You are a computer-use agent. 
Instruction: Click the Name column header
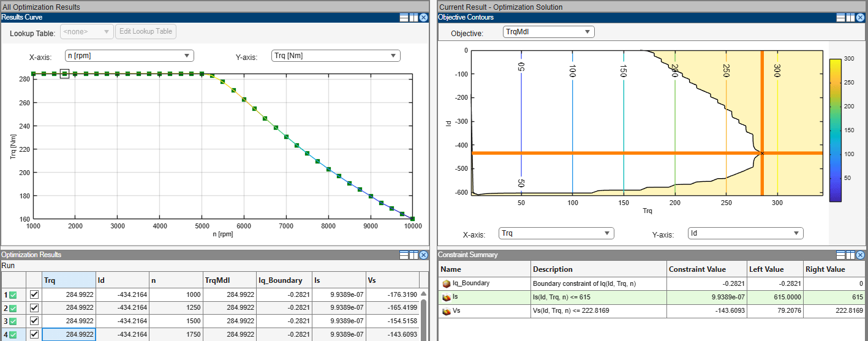click(x=485, y=269)
